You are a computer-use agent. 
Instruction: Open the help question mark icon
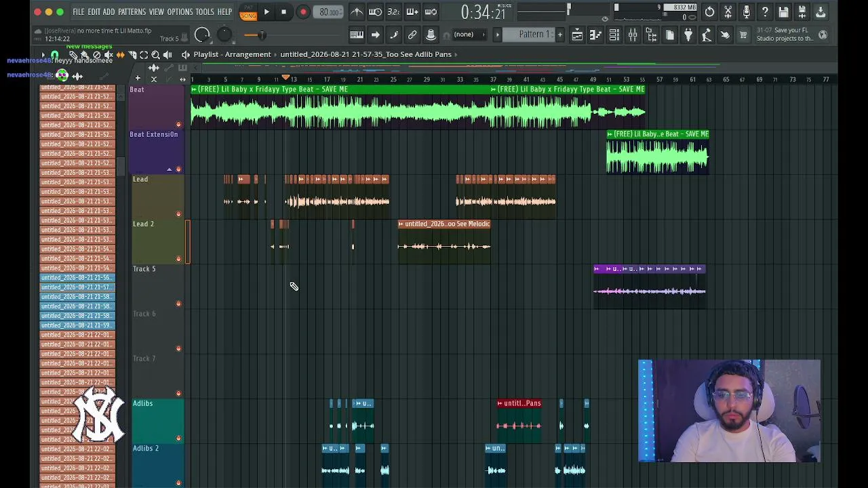(765, 12)
